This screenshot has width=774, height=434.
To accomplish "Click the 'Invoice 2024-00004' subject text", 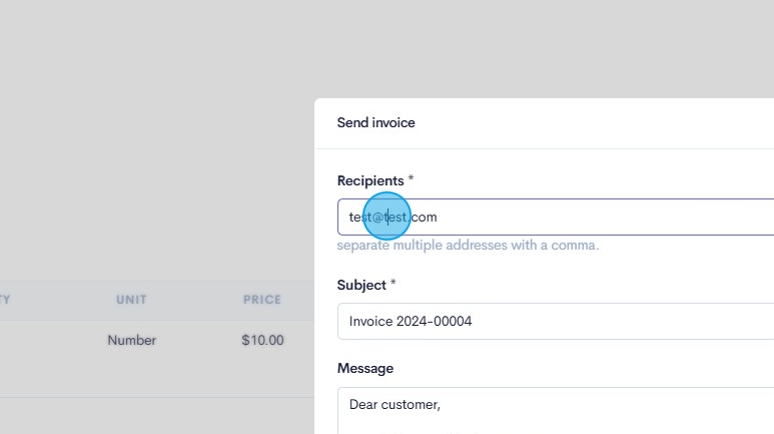I will pos(410,322).
